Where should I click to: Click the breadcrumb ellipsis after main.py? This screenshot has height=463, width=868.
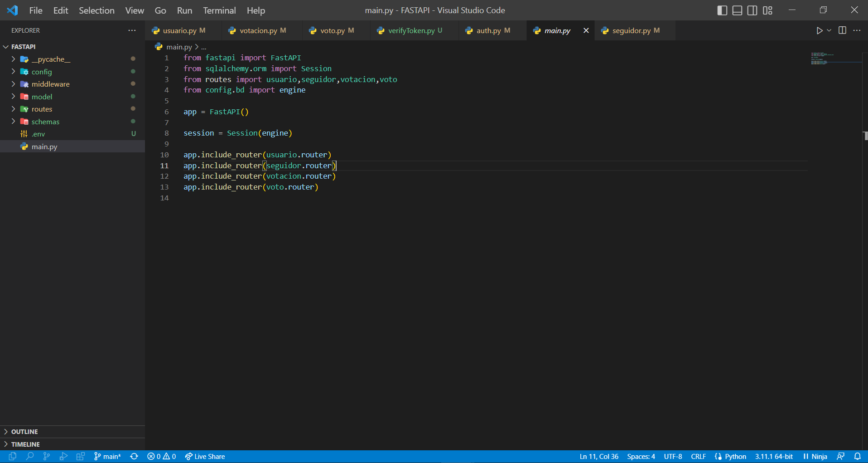204,47
